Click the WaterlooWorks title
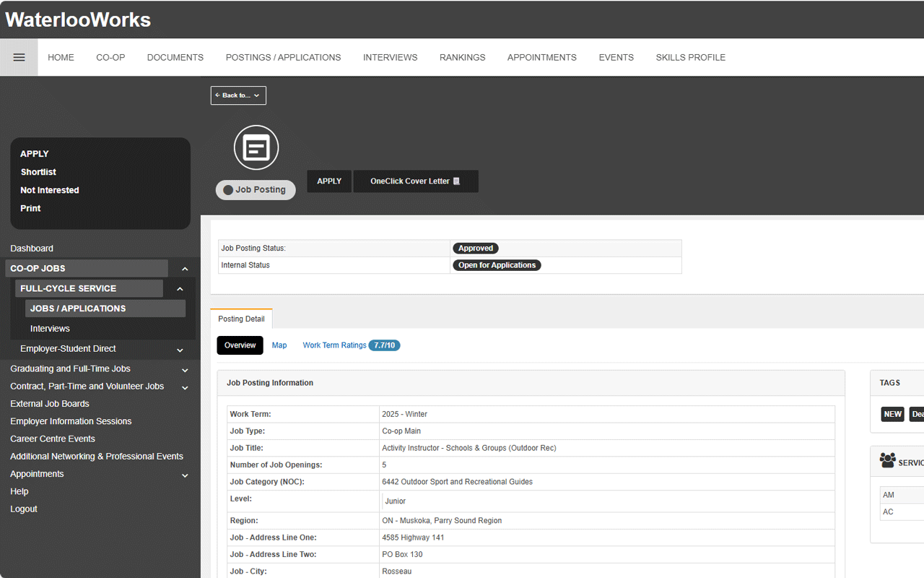924x578 pixels. point(78,20)
